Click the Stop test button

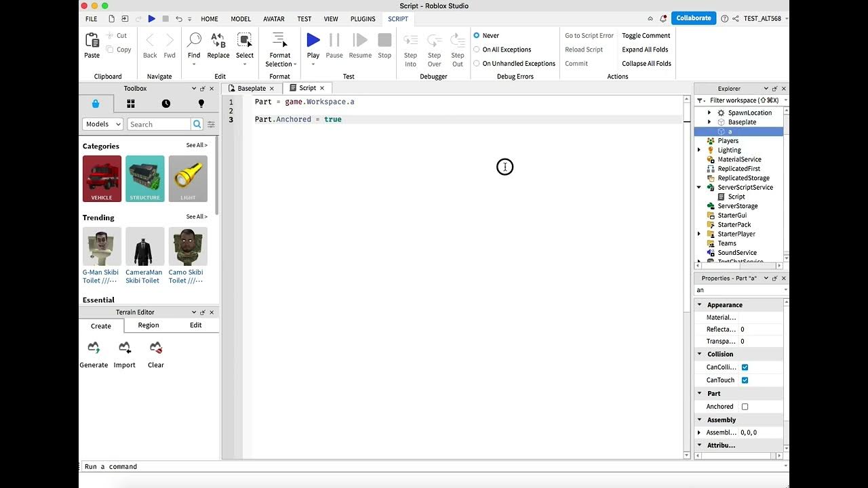point(384,40)
